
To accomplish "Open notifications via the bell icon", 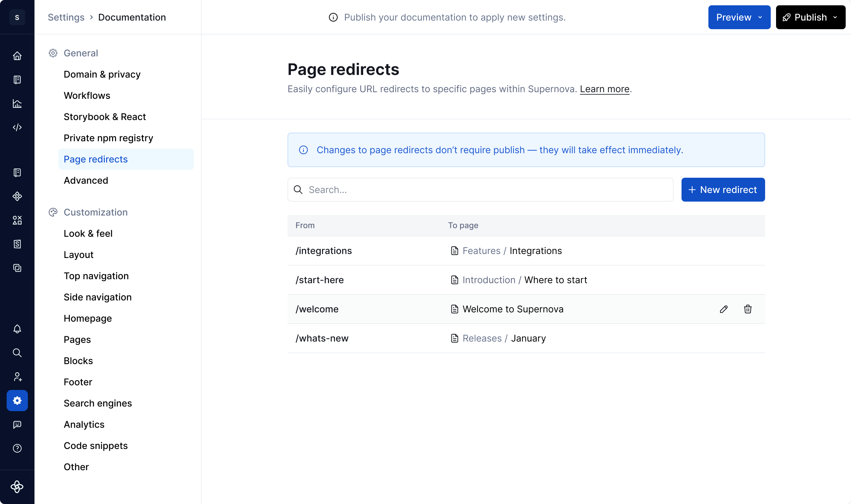I will tap(17, 329).
